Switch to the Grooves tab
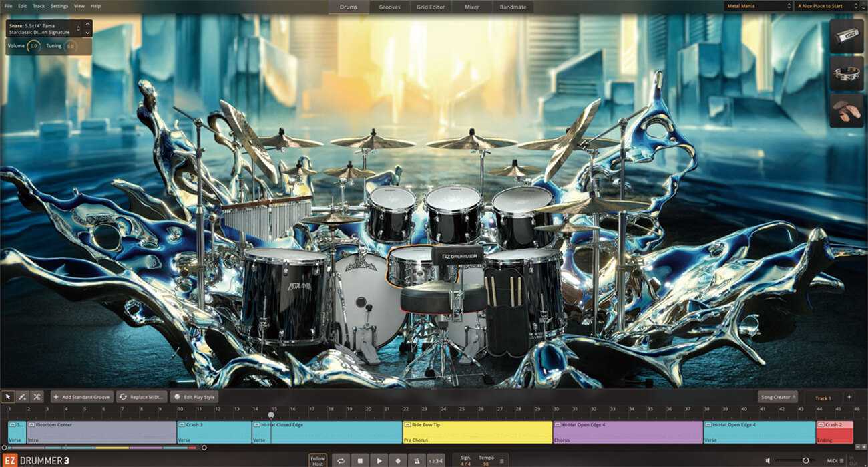Viewport: 868px width, 467px height. pos(389,7)
